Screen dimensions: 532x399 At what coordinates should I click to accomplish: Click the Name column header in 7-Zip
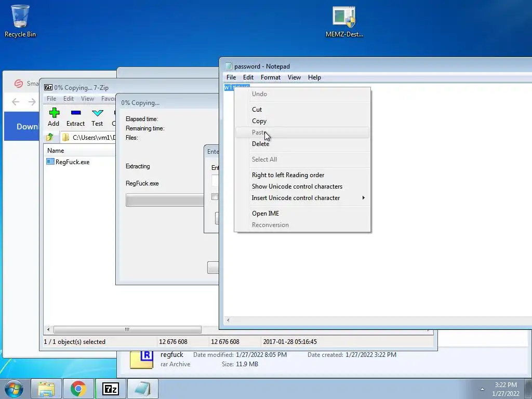coord(79,150)
